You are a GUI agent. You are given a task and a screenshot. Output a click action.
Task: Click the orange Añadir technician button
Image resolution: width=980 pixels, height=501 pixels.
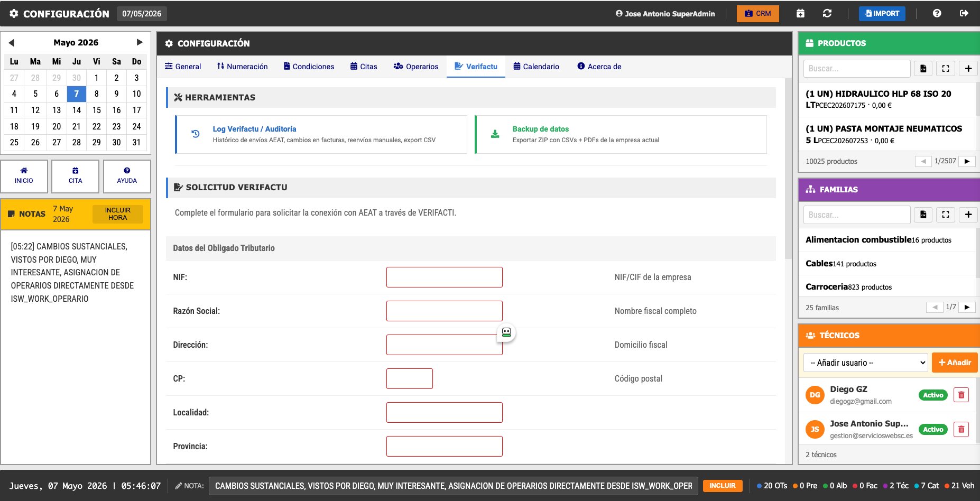955,363
